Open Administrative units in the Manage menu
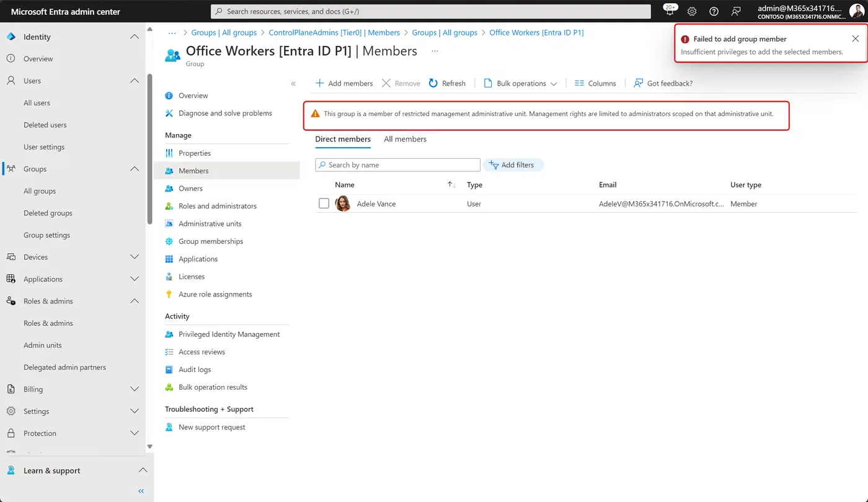 pyautogui.click(x=210, y=224)
